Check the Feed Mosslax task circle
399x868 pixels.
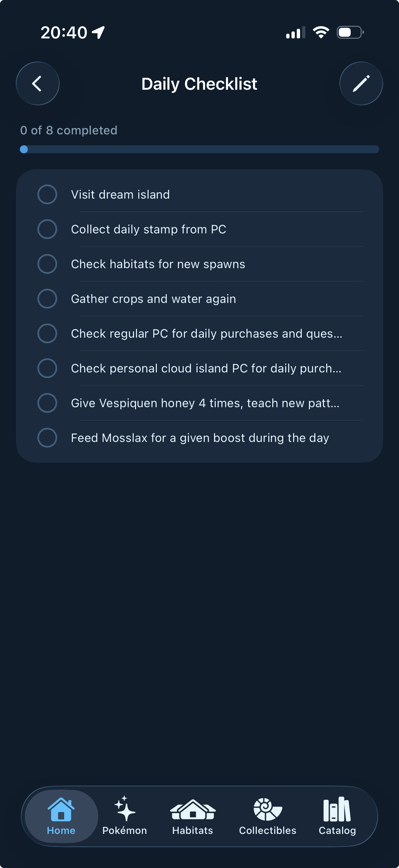47,438
